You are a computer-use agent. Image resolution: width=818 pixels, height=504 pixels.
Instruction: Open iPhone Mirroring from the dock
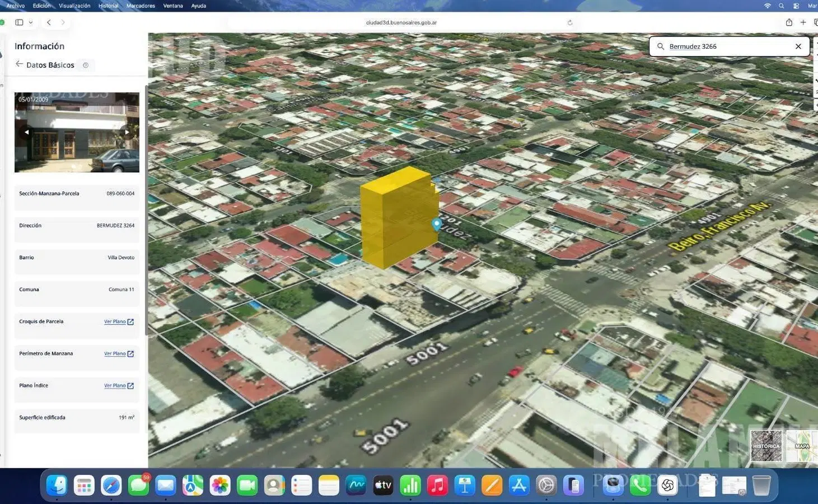(573, 485)
